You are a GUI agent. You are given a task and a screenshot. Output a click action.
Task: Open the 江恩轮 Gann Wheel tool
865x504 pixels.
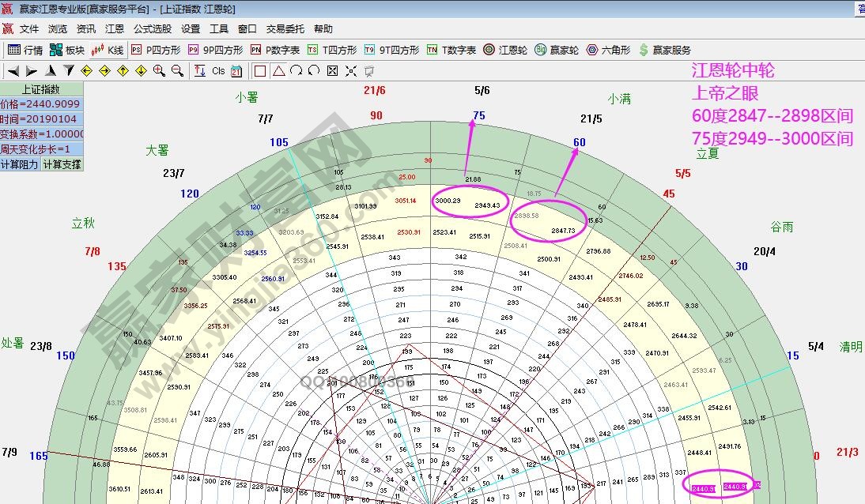[498, 49]
